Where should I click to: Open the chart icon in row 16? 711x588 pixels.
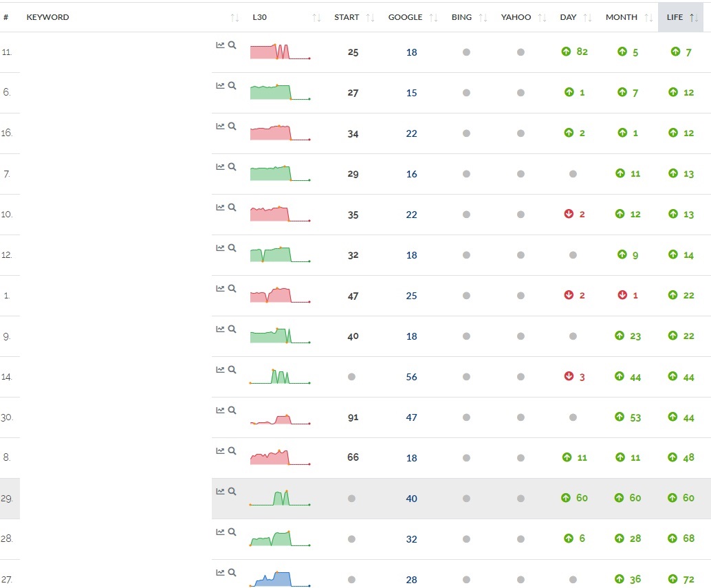[x=220, y=126]
